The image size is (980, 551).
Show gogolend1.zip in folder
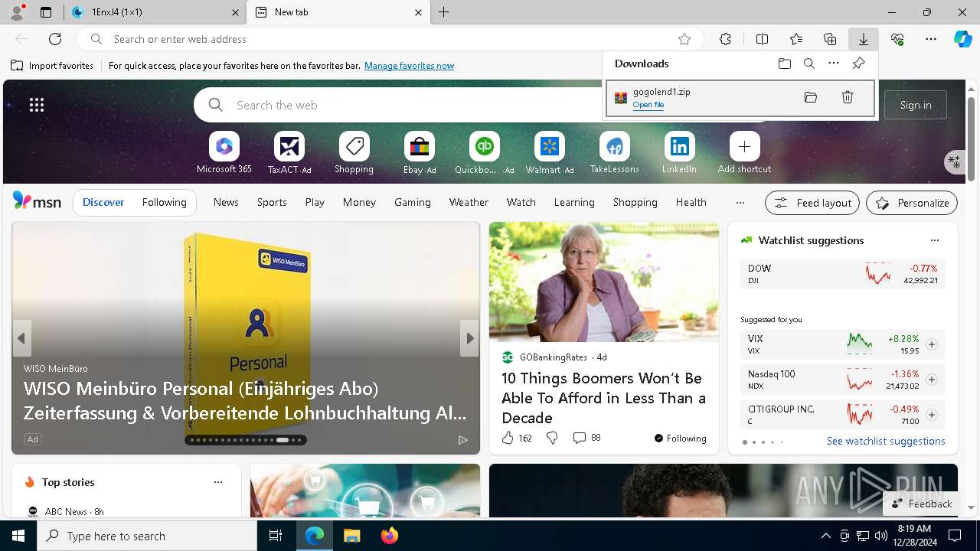(811, 97)
